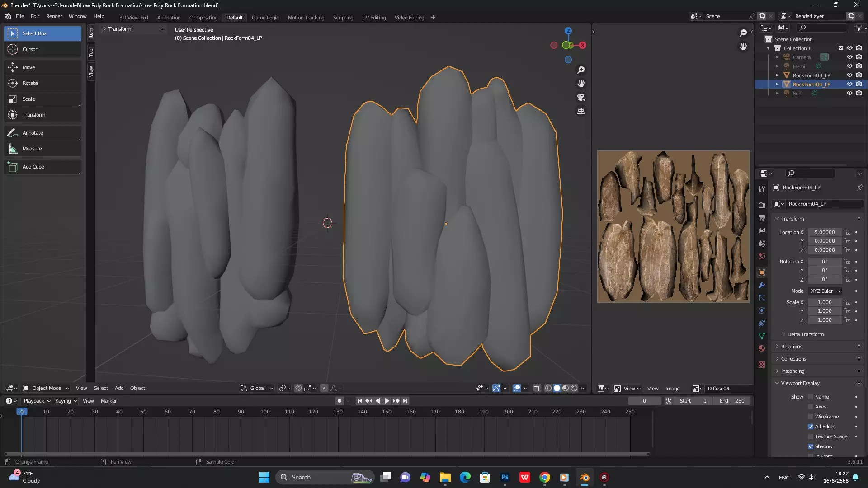Switch to the UV Editing workspace tab
This screenshot has height=488, width=868.
(x=373, y=17)
